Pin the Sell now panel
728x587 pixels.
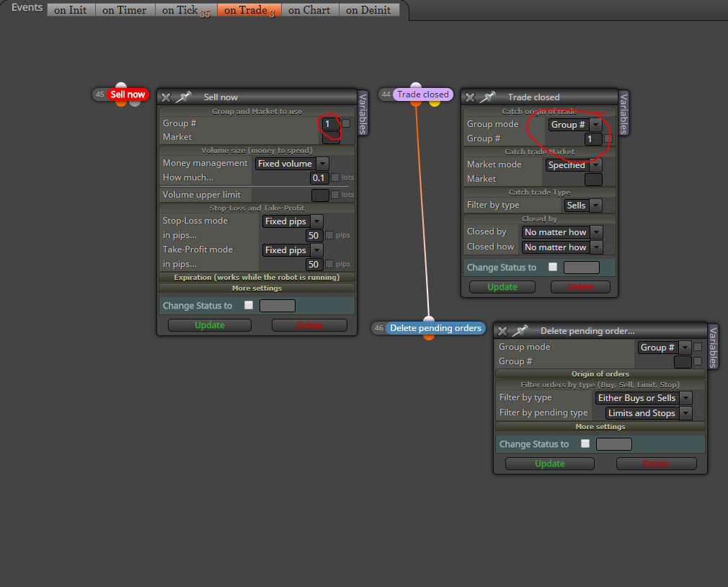[183, 97]
